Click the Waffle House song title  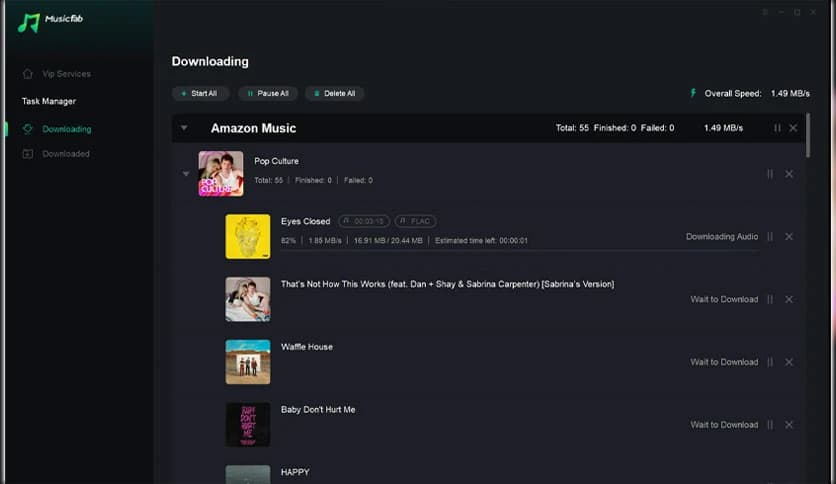click(307, 347)
